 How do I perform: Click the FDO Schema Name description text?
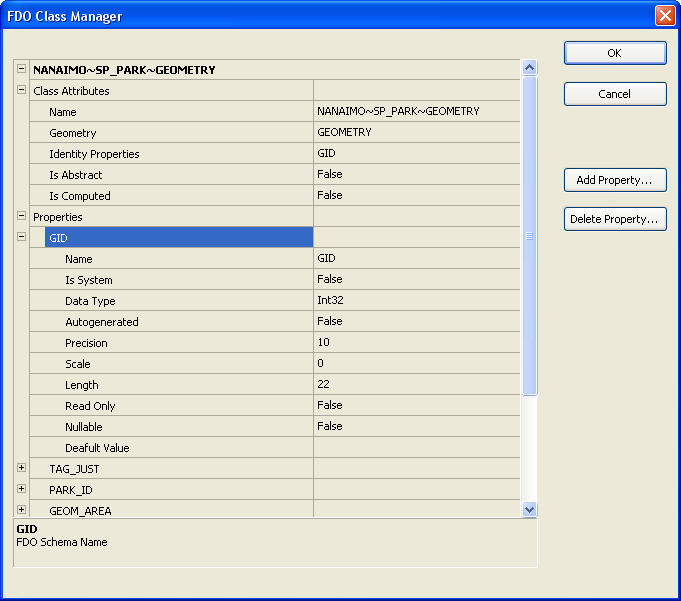coord(62,542)
